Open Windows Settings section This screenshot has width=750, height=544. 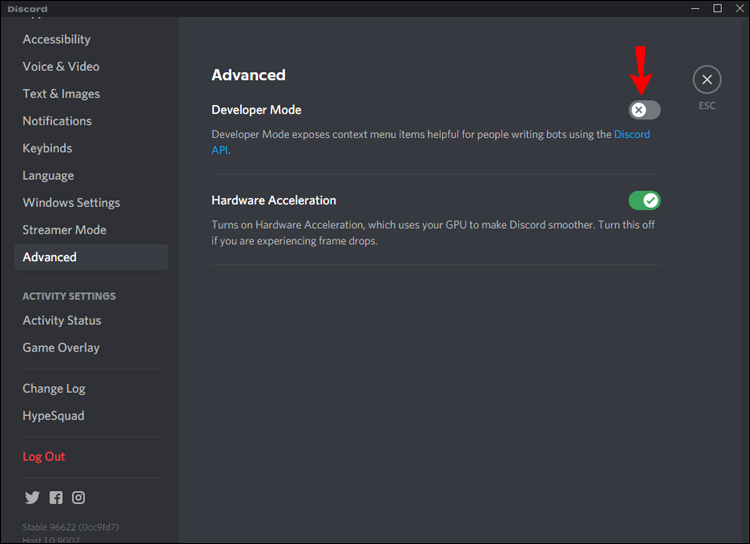click(x=71, y=202)
